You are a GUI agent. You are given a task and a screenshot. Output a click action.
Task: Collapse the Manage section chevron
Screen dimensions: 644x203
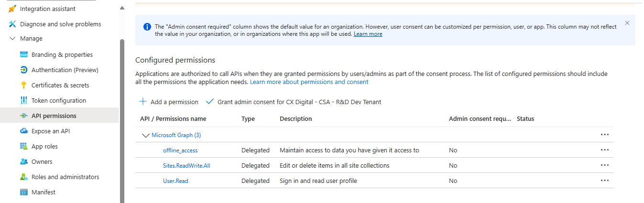(12, 39)
